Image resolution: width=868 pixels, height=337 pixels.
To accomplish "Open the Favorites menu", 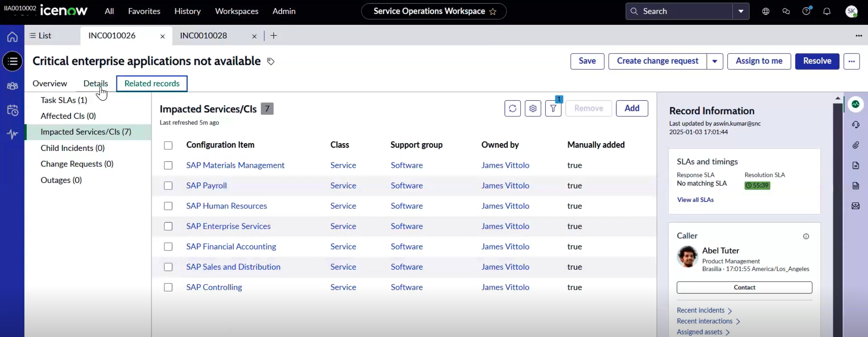I will 144,11.
